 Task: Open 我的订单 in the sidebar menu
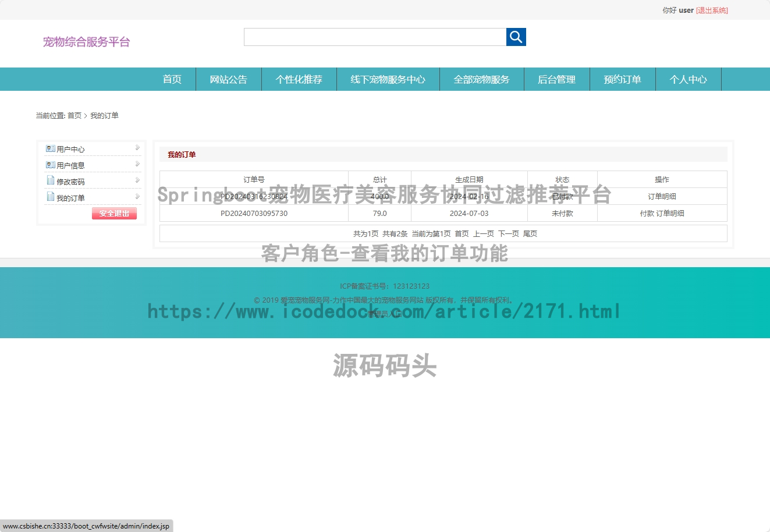point(70,198)
